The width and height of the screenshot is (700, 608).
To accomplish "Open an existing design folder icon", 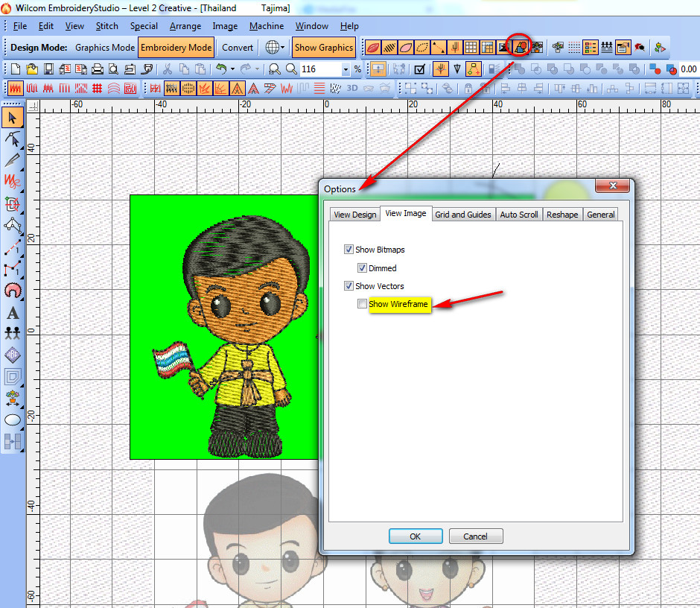I will pyautogui.click(x=32, y=69).
